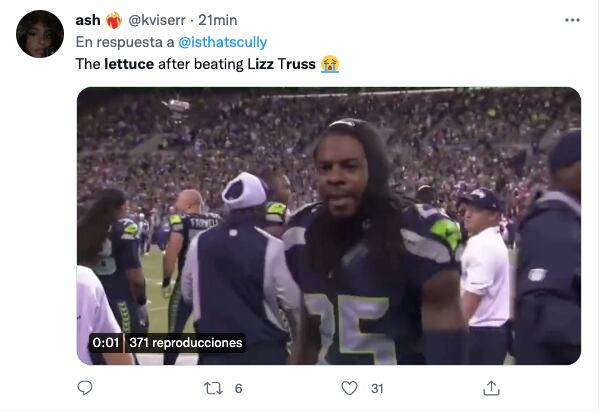Image resolution: width=600 pixels, height=411 pixels.
Task: Play the football sideline video
Action: [x=329, y=225]
